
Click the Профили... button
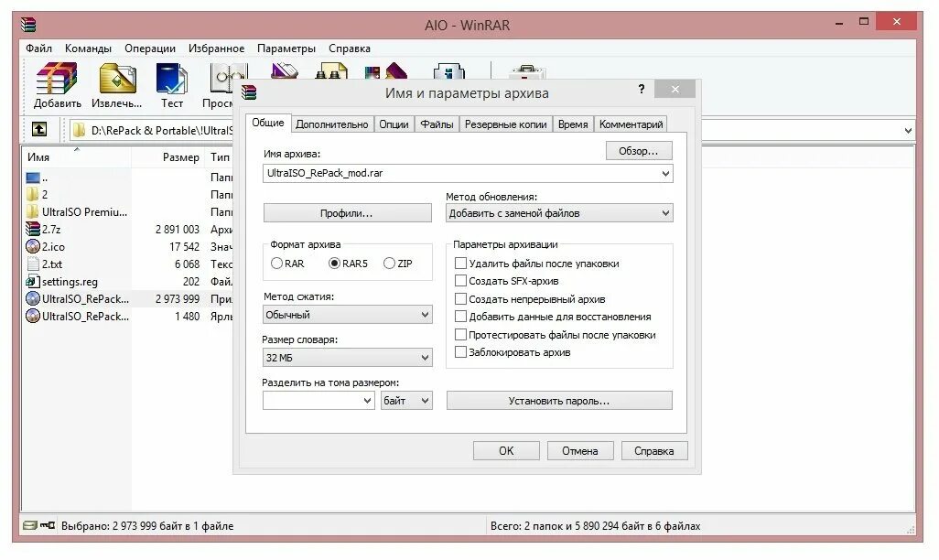tap(347, 213)
